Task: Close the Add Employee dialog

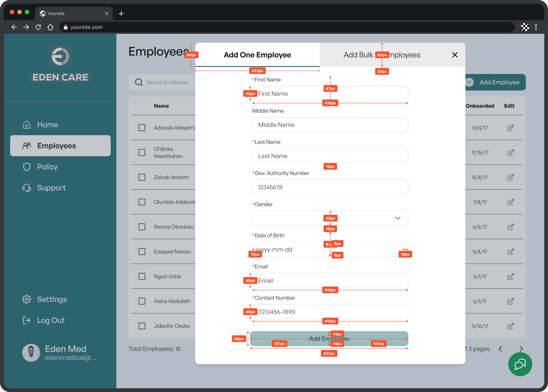Action: (455, 55)
